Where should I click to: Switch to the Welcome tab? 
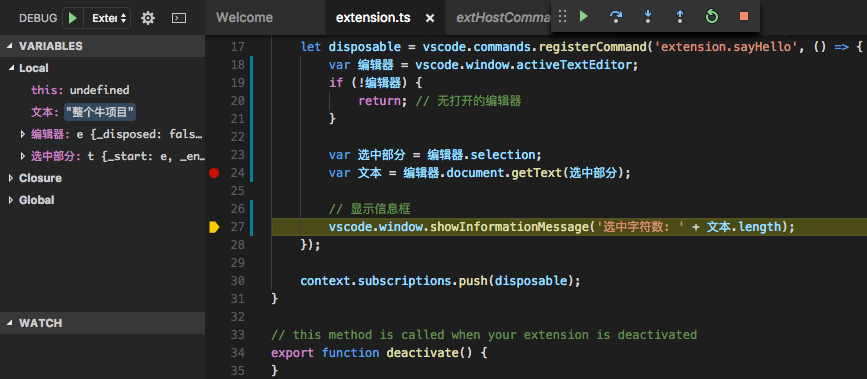(x=244, y=18)
